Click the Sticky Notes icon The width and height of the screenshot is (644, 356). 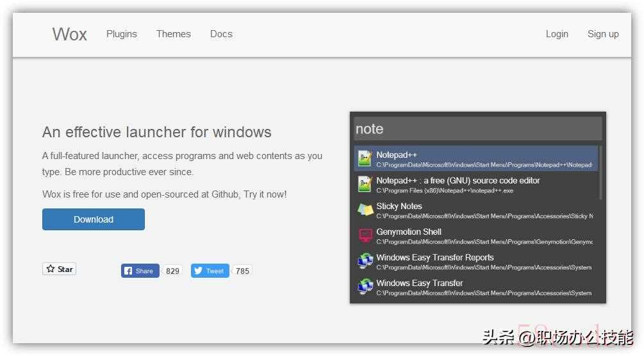[365, 210]
